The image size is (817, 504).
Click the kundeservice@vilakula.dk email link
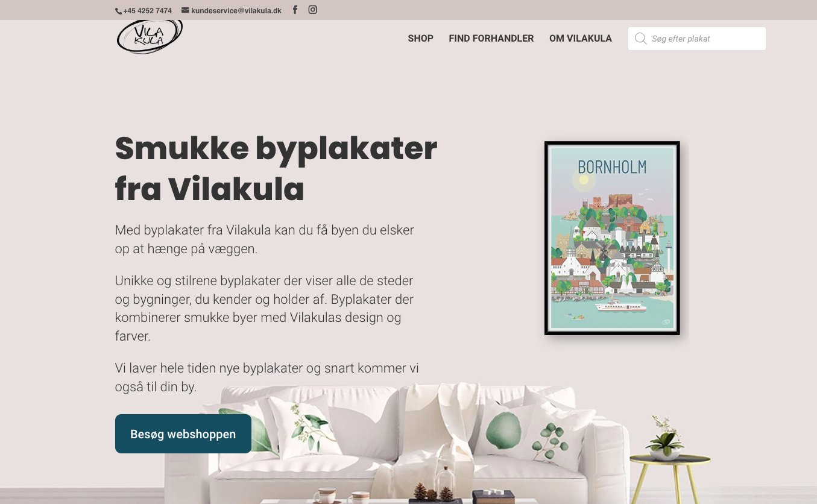click(x=236, y=11)
